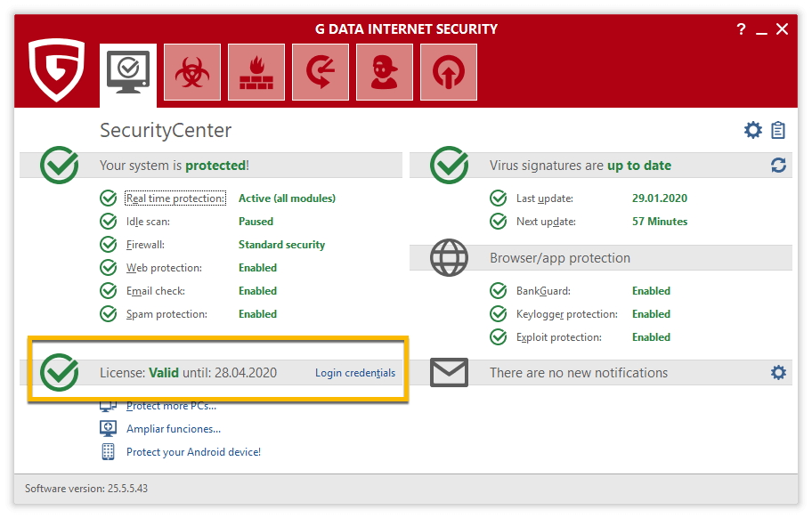Configure Real time protection
The height and width of the screenshot is (518, 812).
(175, 198)
